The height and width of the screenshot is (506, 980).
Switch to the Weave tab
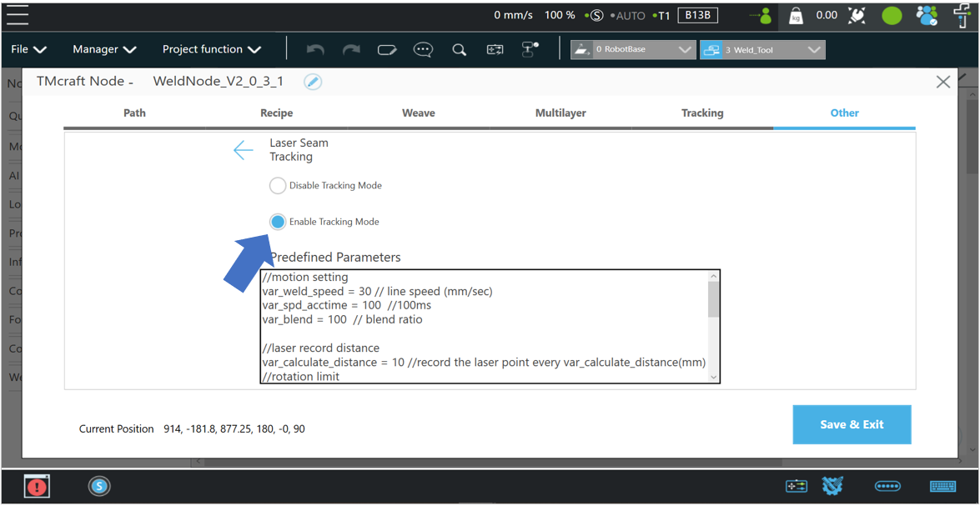pos(419,113)
